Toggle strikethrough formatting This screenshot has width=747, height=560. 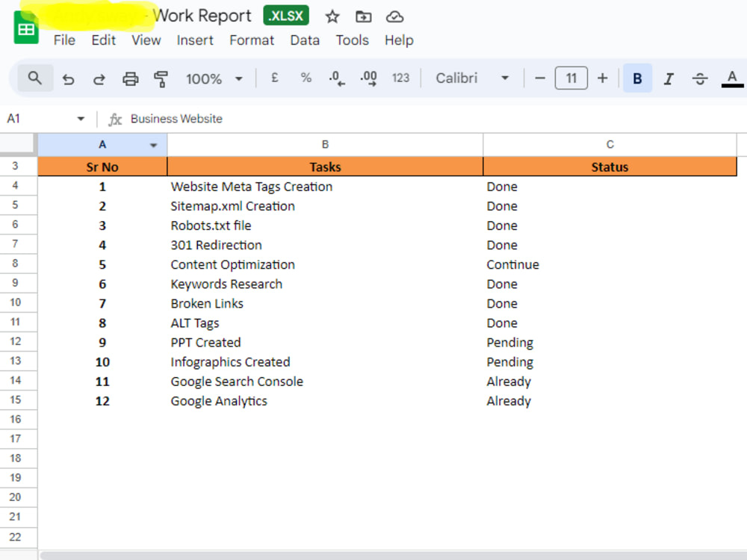pyautogui.click(x=699, y=78)
